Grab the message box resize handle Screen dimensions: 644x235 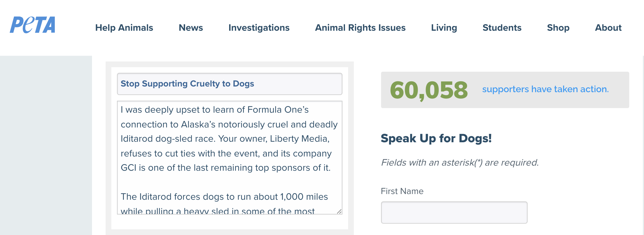coord(339,211)
